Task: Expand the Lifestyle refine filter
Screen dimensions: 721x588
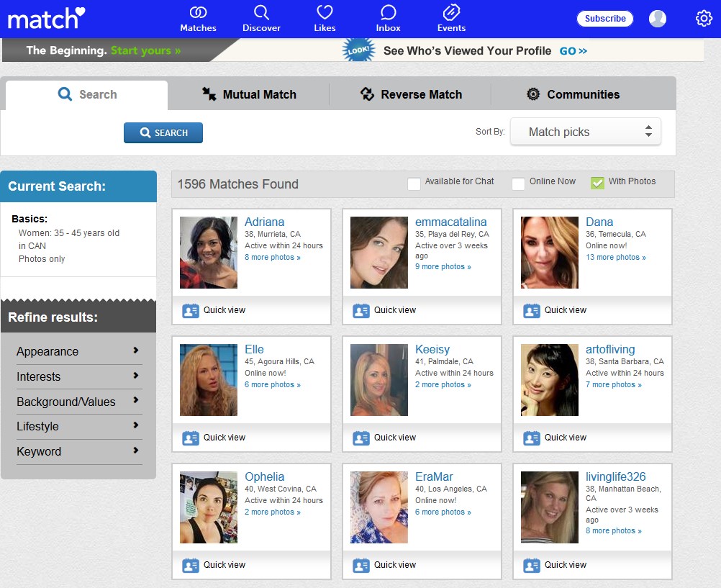Action: click(x=79, y=427)
